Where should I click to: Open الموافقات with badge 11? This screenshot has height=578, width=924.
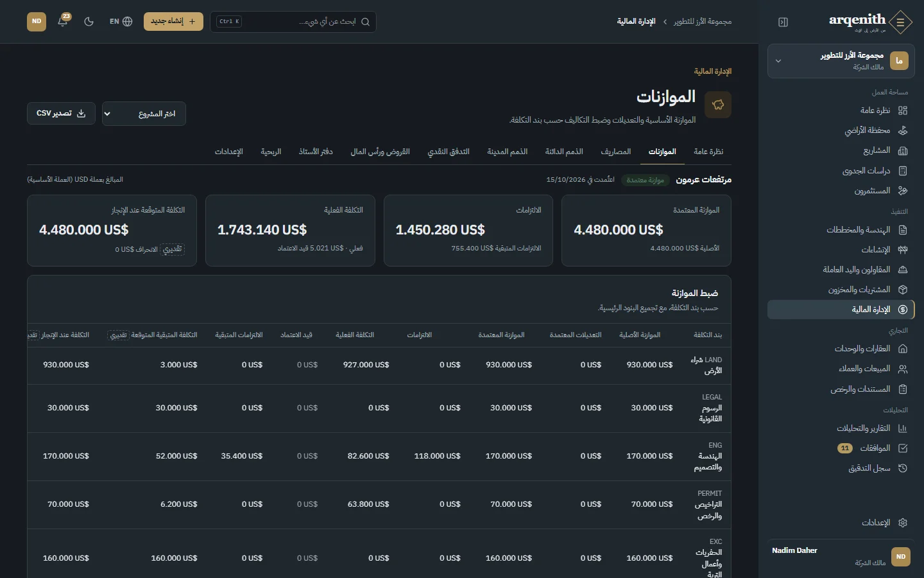pos(841,448)
